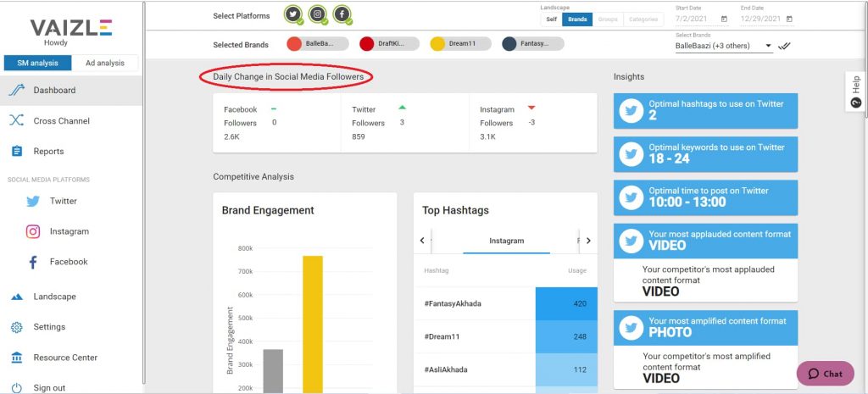Select the Brands landscape option
The width and height of the screenshot is (868, 394).
click(577, 19)
